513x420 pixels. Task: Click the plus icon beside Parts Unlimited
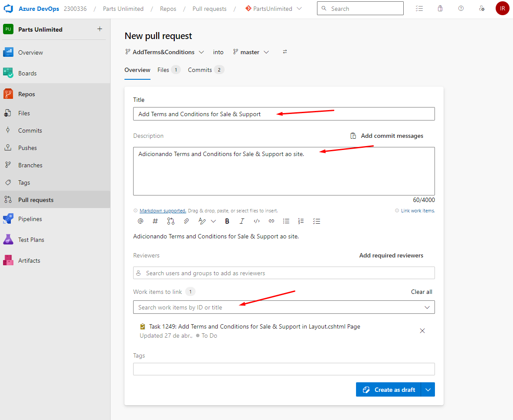coord(100,29)
